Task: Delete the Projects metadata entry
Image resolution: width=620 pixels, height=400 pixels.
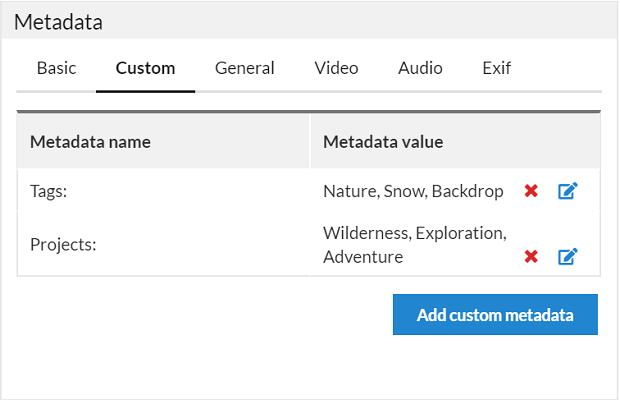Action: 531,257
